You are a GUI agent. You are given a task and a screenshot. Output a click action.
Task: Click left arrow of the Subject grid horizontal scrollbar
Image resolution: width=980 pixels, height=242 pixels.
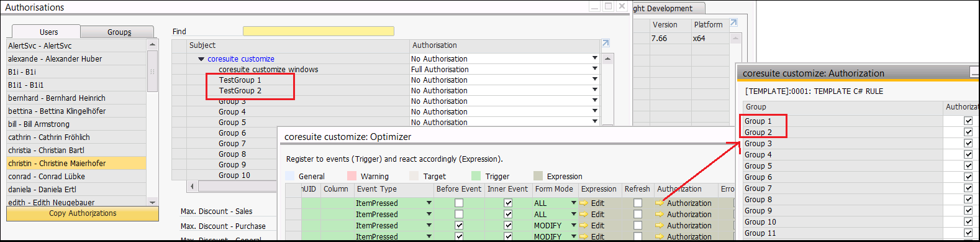click(x=193, y=186)
